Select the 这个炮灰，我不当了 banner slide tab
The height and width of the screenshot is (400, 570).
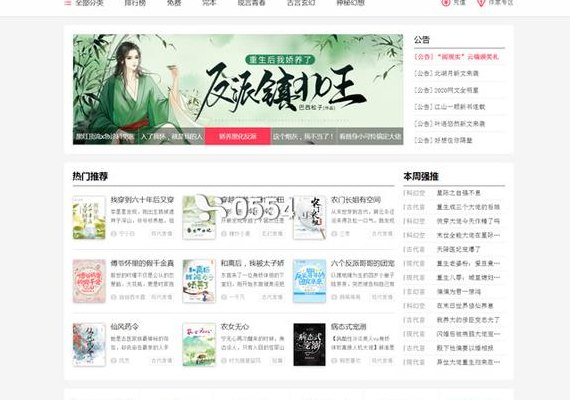[x=304, y=136]
